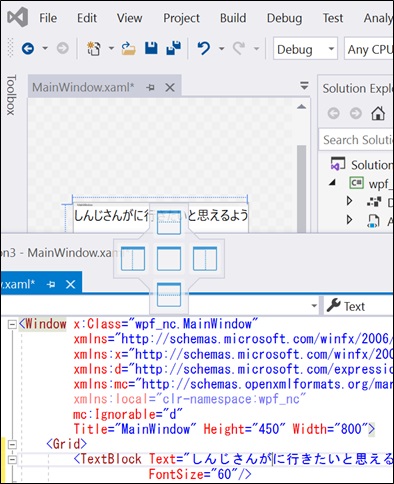Open the Debug menu
394x484 pixels.
(284, 18)
